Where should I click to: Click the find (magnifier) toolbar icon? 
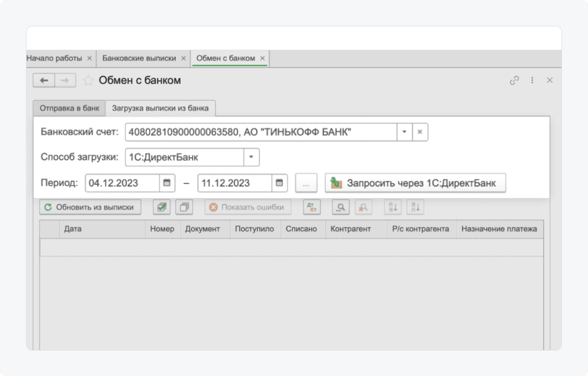[x=342, y=207]
